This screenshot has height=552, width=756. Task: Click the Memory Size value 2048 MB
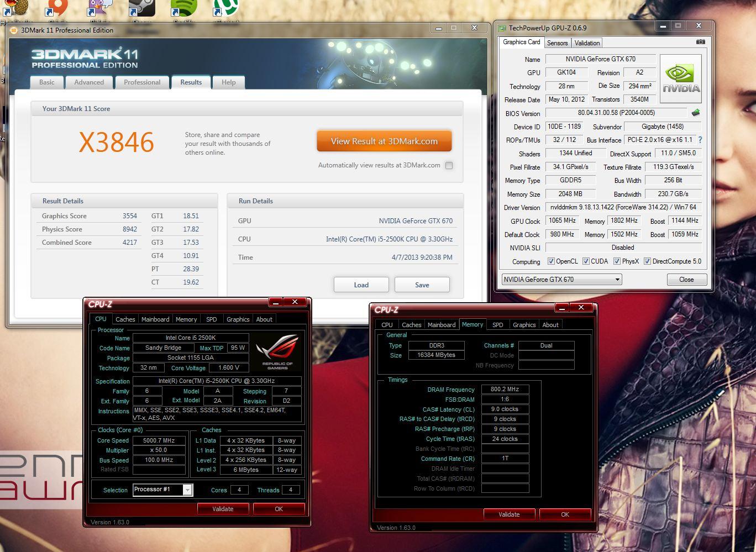click(x=570, y=194)
